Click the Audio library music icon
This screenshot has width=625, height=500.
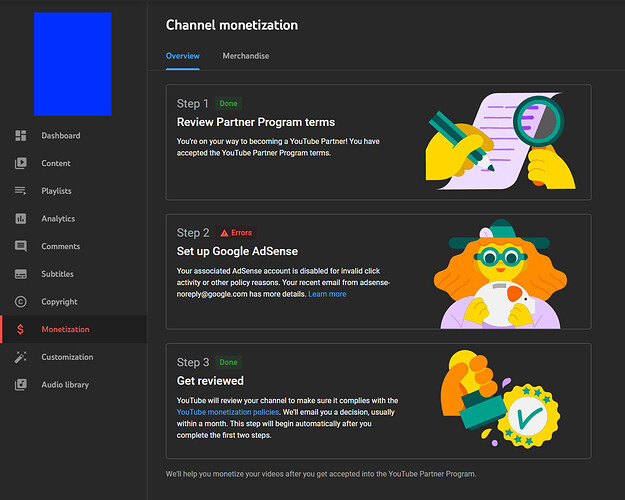pos(21,384)
